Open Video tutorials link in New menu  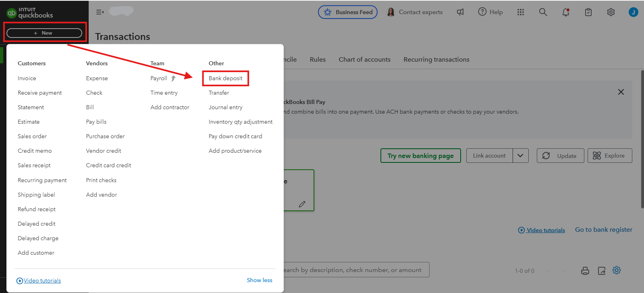coord(39,281)
